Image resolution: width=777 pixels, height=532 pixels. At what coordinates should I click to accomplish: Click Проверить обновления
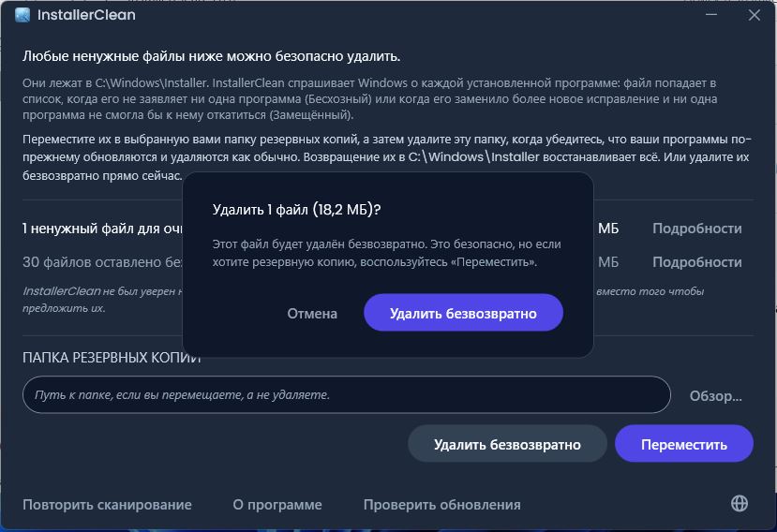point(442,504)
